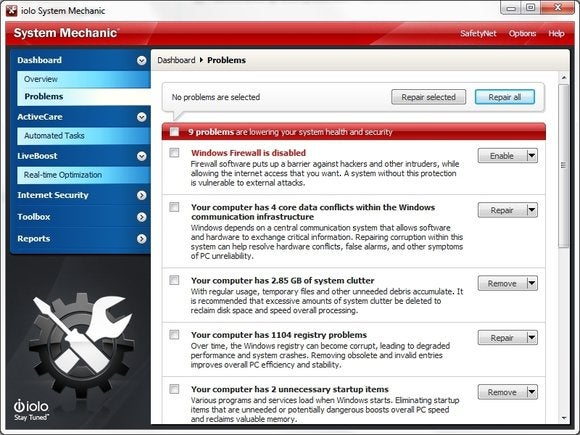The image size is (580, 435).
Task: Open the dropdown arrow beside Enable
Action: [532, 156]
